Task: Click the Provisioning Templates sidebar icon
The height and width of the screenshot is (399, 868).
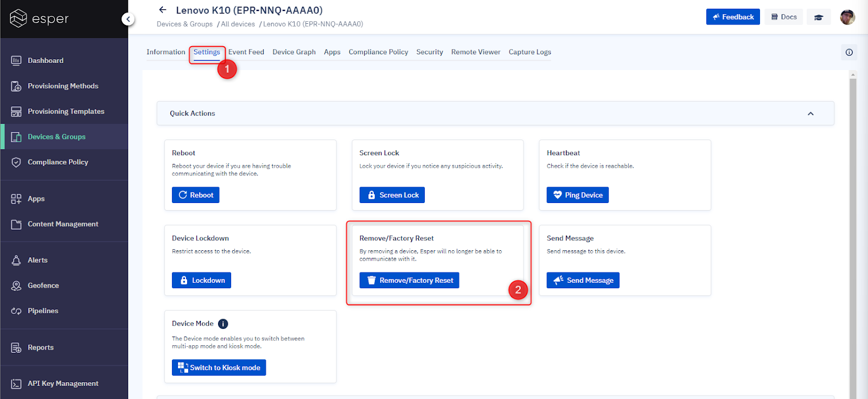Action: 16,111
